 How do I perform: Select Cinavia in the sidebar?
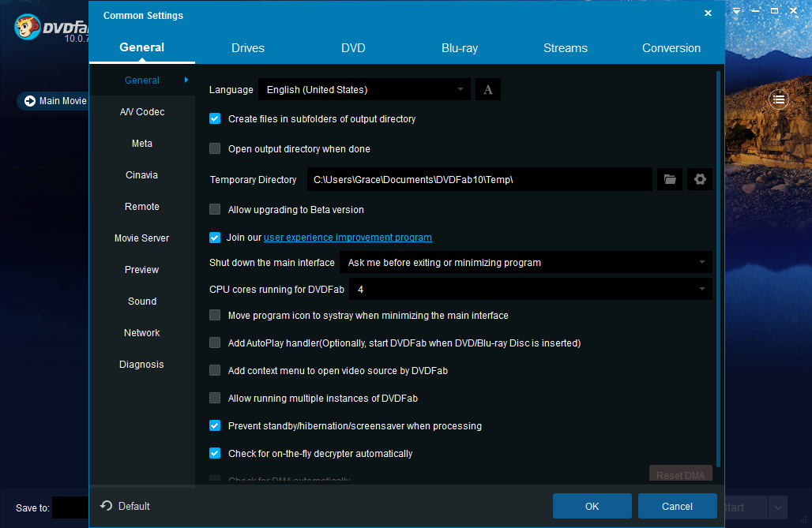coord(142,175)
